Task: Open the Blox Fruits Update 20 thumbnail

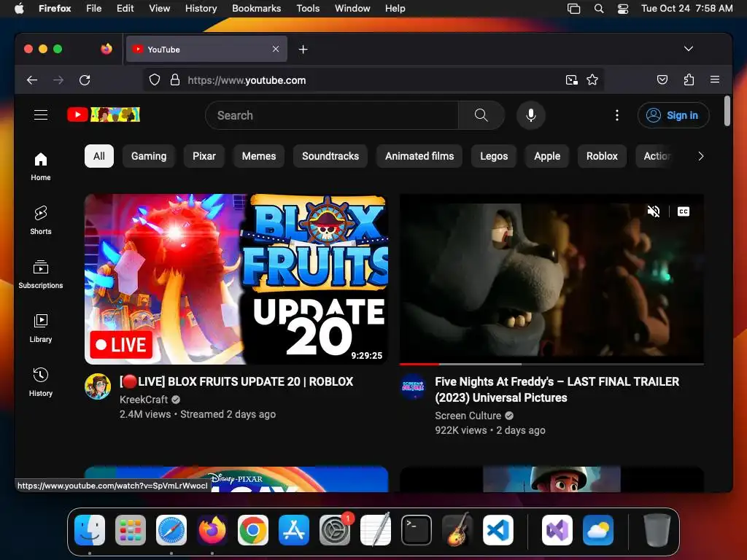Action: click(x=236, y=279)
